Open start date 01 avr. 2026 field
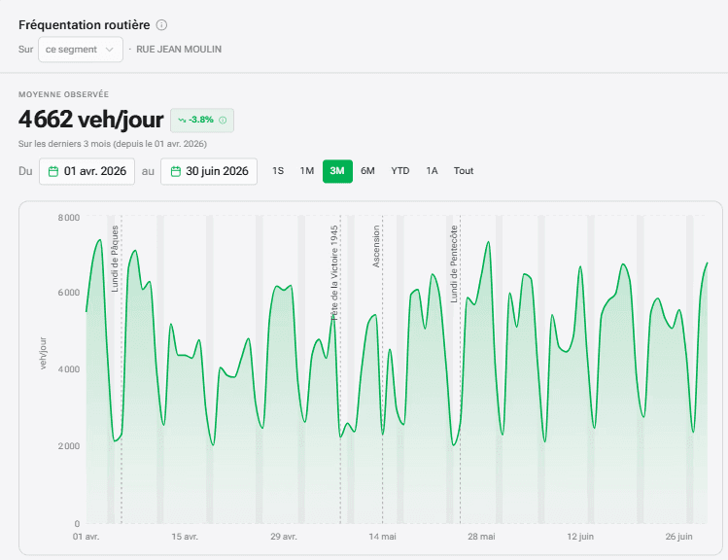The height and width of the screenshot is (560, 728). coord(87,171)
